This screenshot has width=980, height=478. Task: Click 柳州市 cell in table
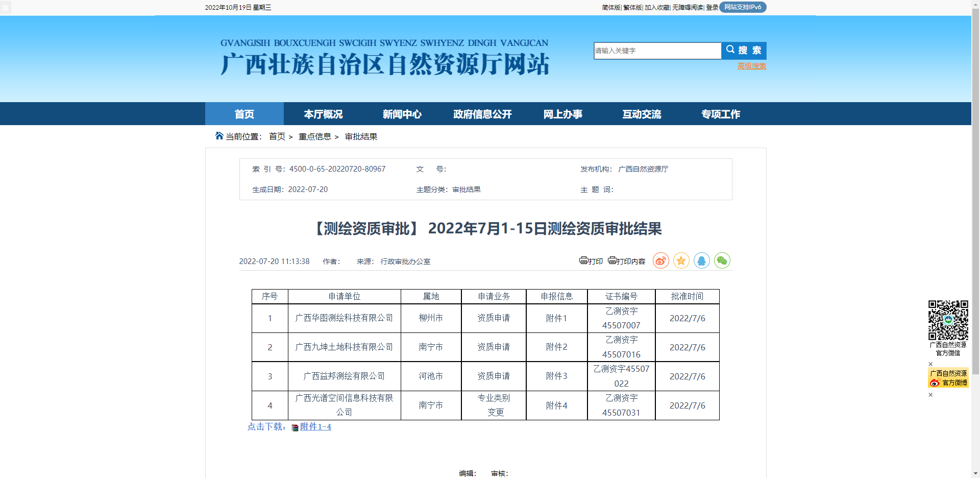431,318
